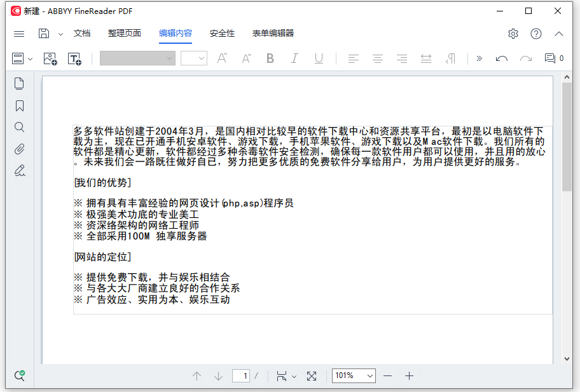
Task: Select the 编辑内容 tab
Action: (176, 33)
